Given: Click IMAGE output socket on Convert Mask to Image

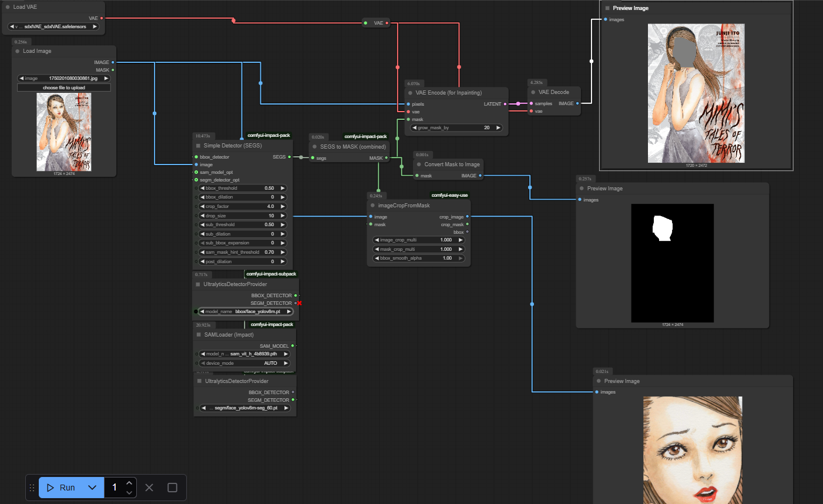Looking at the screenshot, I should point(481,176).
